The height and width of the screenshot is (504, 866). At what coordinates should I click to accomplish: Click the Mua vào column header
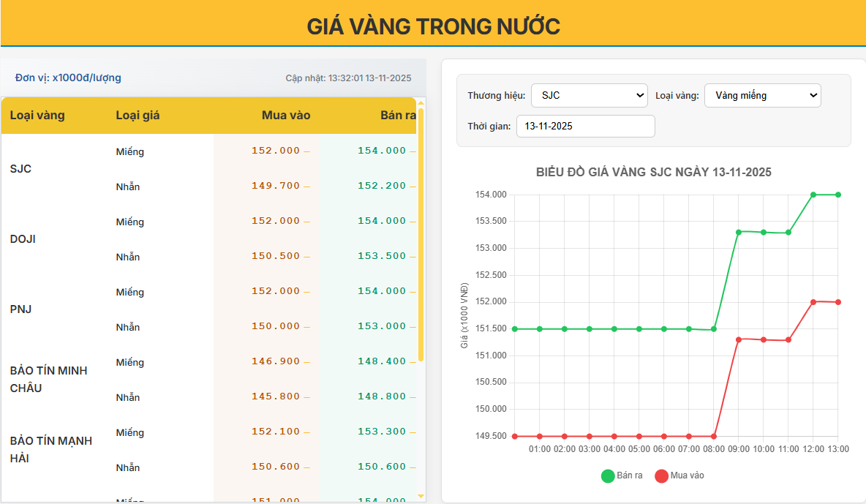[285, 116]
